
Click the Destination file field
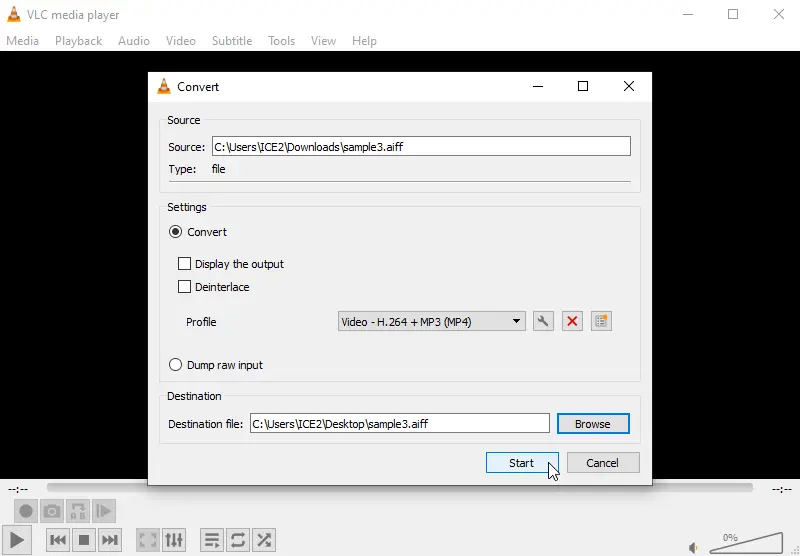click(399, 423)
